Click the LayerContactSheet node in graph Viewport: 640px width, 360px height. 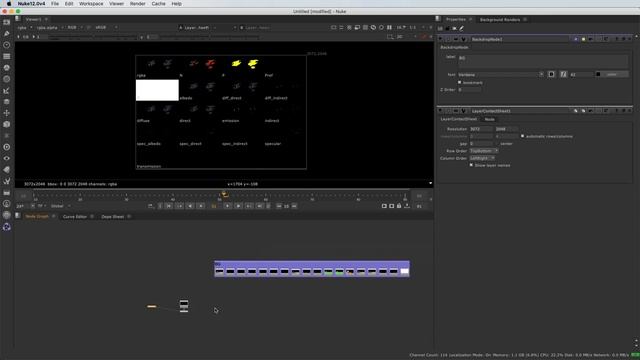click(x=184, y=306)
